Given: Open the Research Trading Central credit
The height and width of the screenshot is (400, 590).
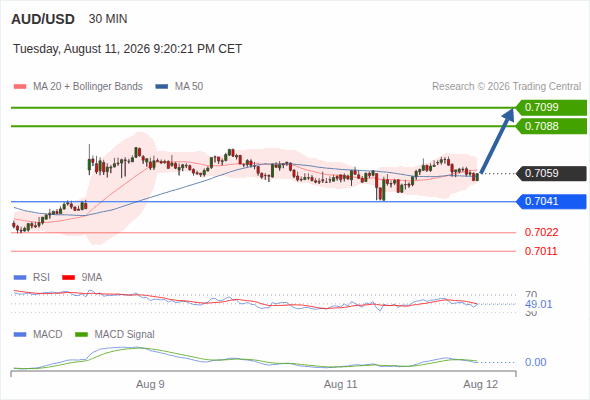Looking at the screenshot, I should [x=506, y=87].
